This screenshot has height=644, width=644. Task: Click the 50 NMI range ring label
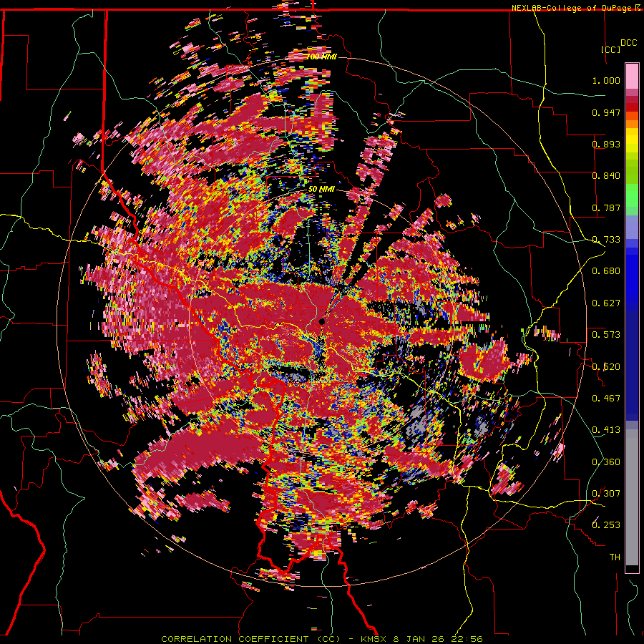(x=321, y=190)
